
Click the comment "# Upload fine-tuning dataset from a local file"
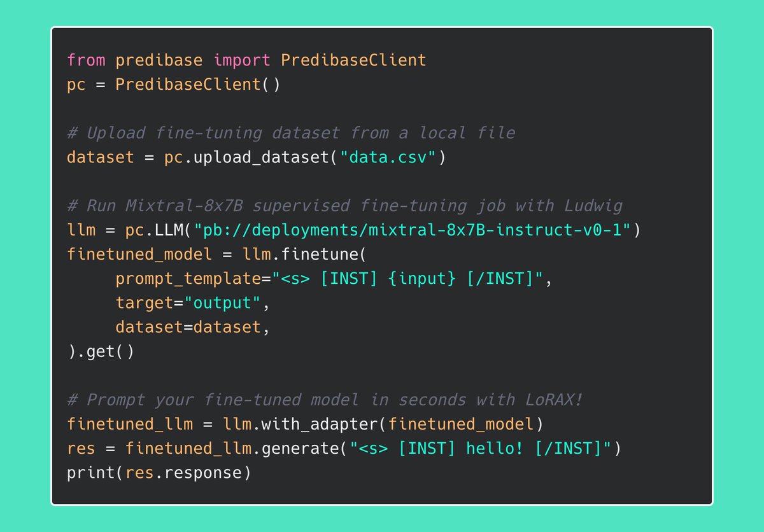tap(290, 133)
